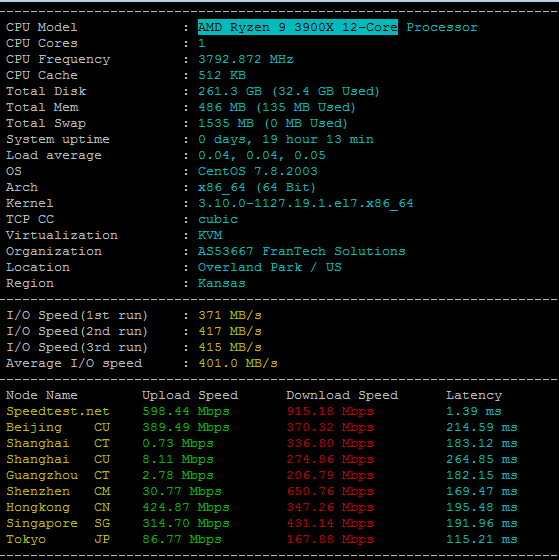Click Speedtest.net upload speed 598.44 Mbps
559x560 pixels.
(x=186, y=411)
